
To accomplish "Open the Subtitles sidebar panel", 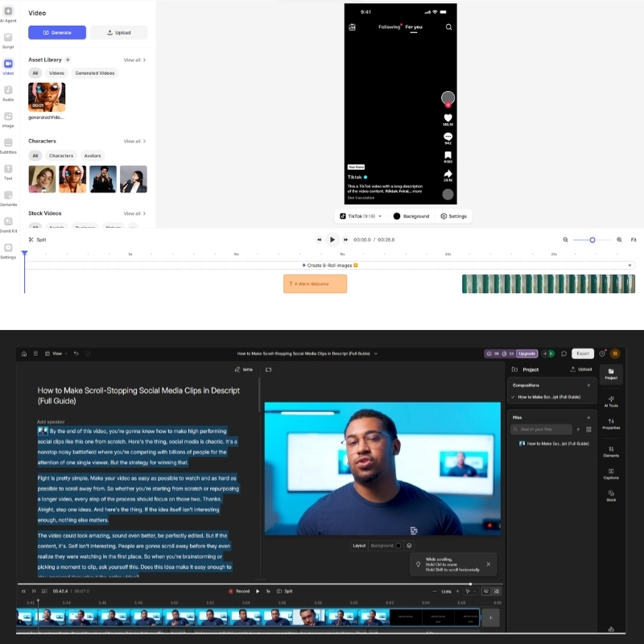I will tap(8, 146).
